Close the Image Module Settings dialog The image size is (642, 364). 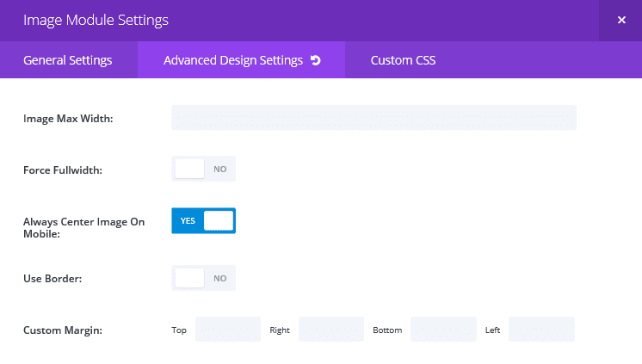620,20
